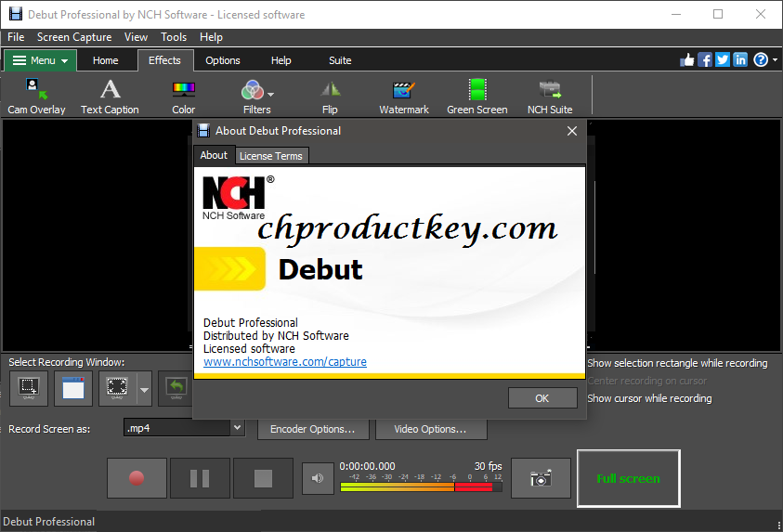Screen dimensions: 783x532
Task: Choose the selection rectangle recording window button
Action: (x=29, y=388)
